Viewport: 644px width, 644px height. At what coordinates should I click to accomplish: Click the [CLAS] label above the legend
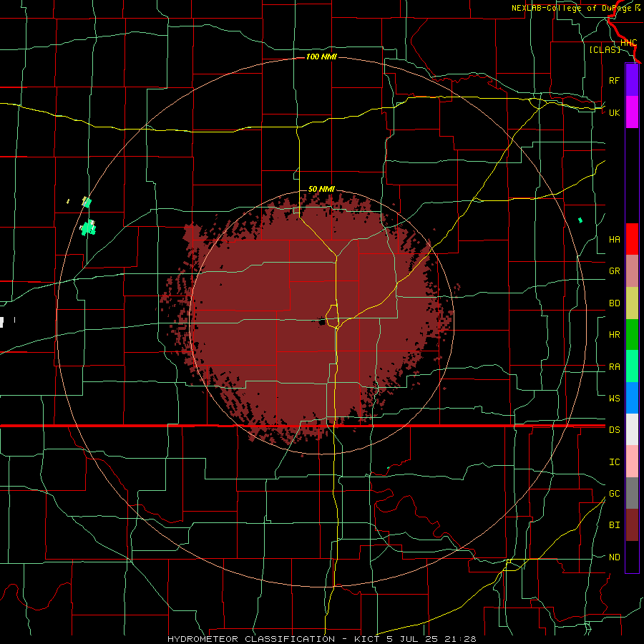click(605, 49)
